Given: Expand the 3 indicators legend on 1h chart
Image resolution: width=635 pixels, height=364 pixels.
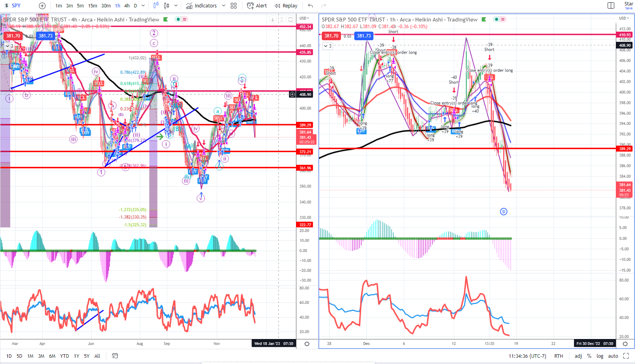Looking at the screenshot, I should (328, 46).
